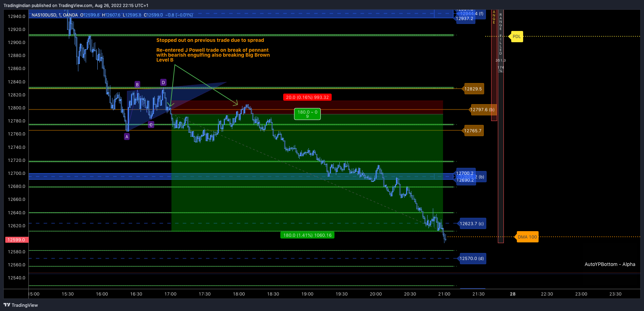Select the 'Re-entered J Powell trade' annotation text
Screen dimensions: 644x311
click(213, 55)
